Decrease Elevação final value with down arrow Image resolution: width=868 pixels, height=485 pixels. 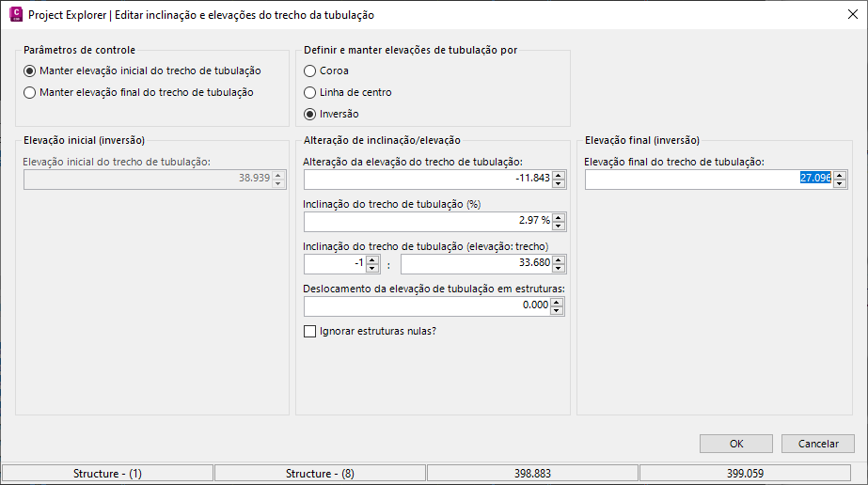(x=840, y=183)
